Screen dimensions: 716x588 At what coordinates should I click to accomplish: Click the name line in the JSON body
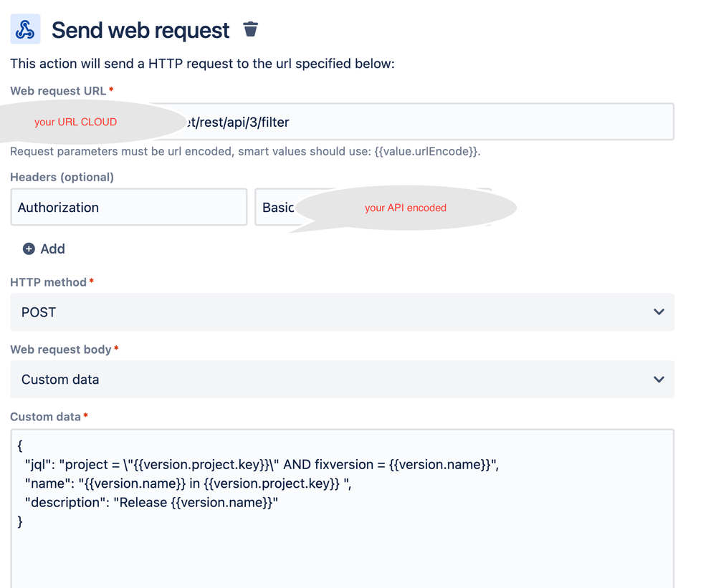pyautogui.click(x=188, y=483)
